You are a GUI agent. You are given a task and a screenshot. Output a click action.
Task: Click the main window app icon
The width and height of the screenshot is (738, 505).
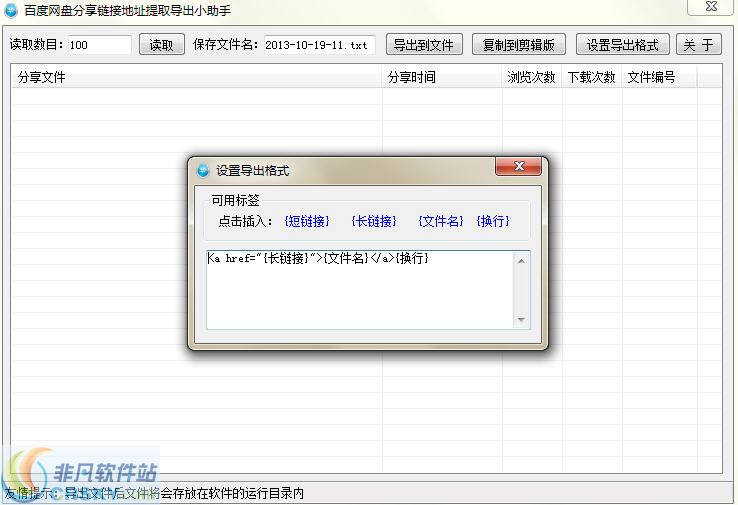[10, 10]
